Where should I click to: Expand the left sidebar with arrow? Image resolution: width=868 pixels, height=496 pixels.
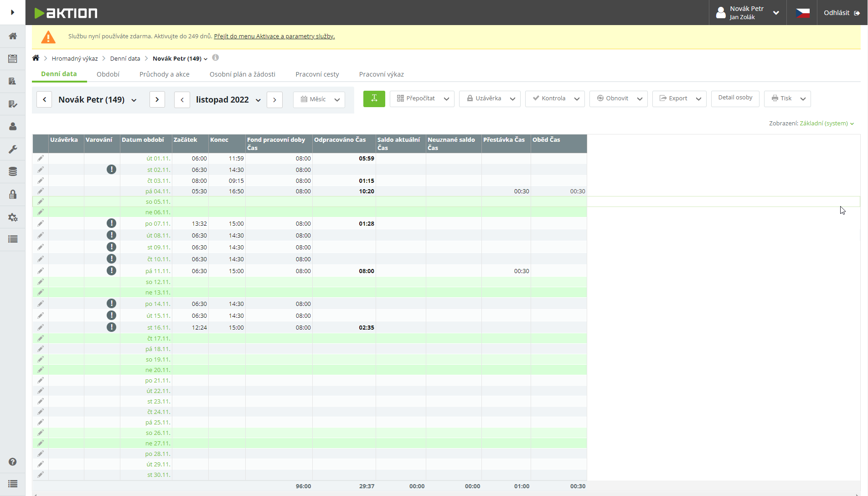[x=13, y=12]
